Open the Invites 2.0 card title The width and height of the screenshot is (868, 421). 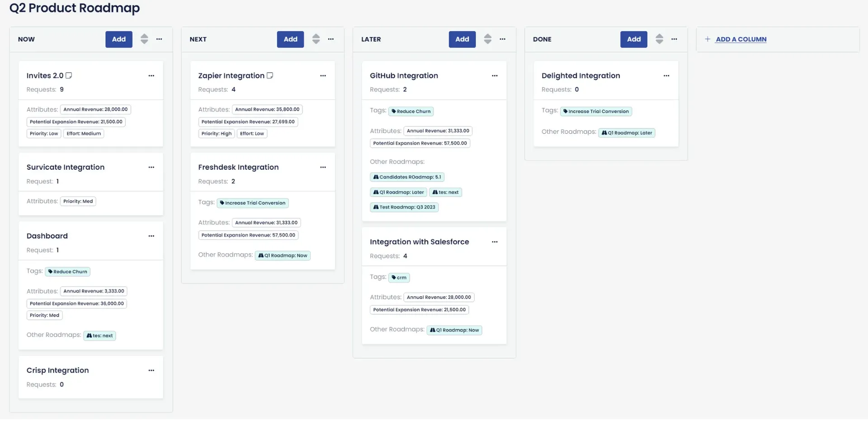pyautogui.click(x=45, y=76)
